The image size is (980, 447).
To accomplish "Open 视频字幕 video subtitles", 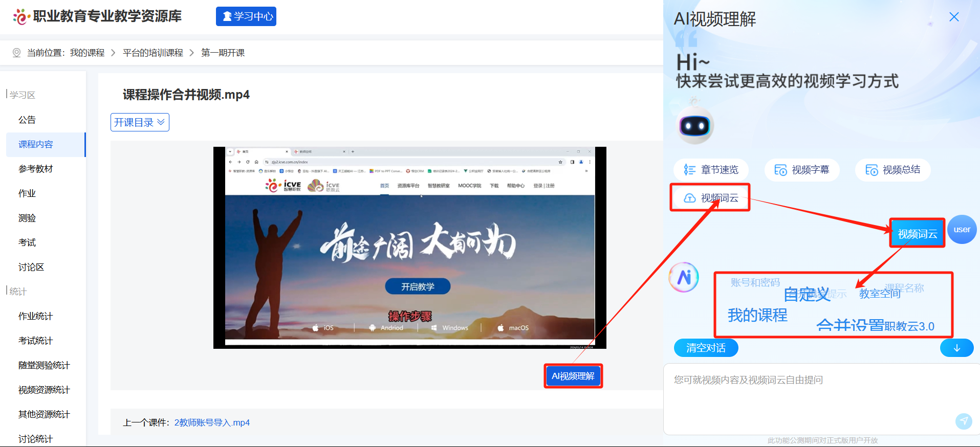I will coord(802,170).
